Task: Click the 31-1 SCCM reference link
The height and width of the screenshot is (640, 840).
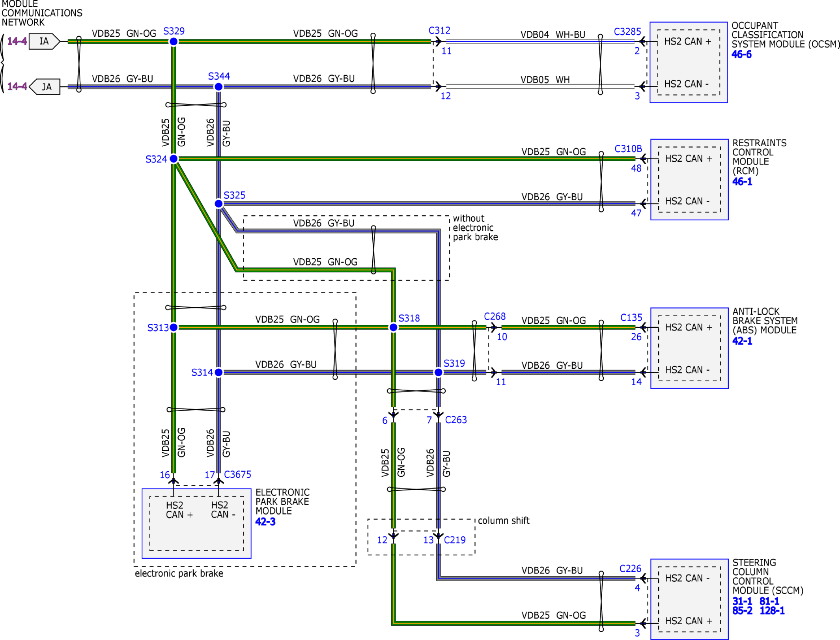Action: (x=742, y=601)
